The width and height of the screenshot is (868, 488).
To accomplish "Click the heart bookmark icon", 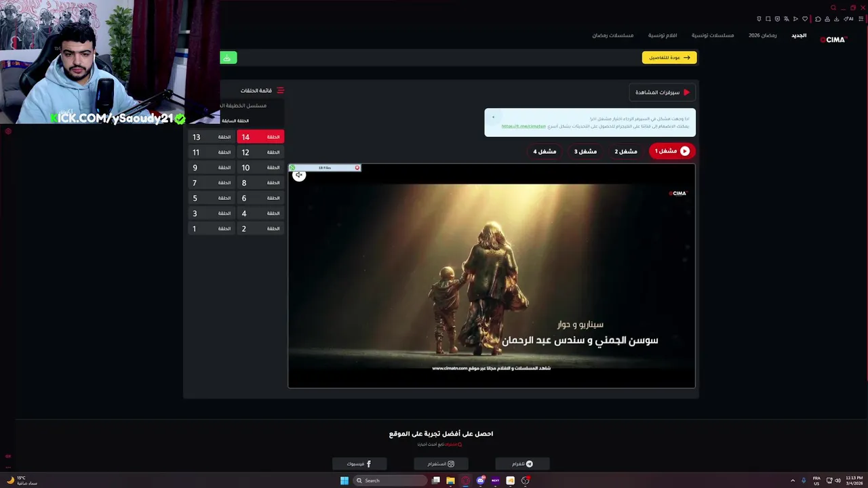I will pos(805,19).
